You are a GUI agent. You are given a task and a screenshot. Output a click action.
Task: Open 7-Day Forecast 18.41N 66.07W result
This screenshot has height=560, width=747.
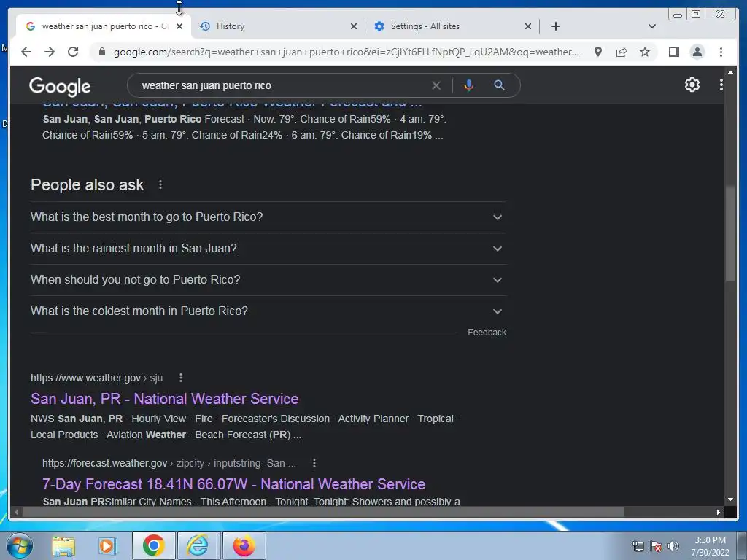coord(233,484)
